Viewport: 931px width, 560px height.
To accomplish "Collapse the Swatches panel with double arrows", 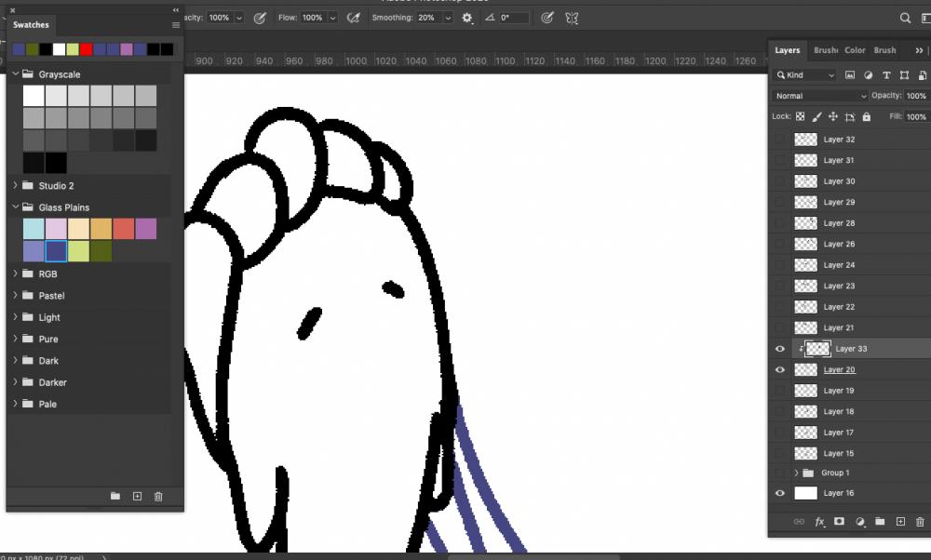I will 176,10.
